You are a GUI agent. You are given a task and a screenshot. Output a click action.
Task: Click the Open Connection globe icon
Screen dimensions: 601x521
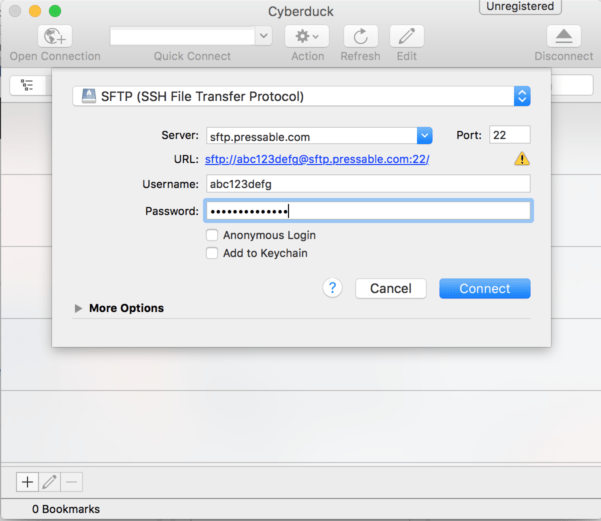coord(54,36)
